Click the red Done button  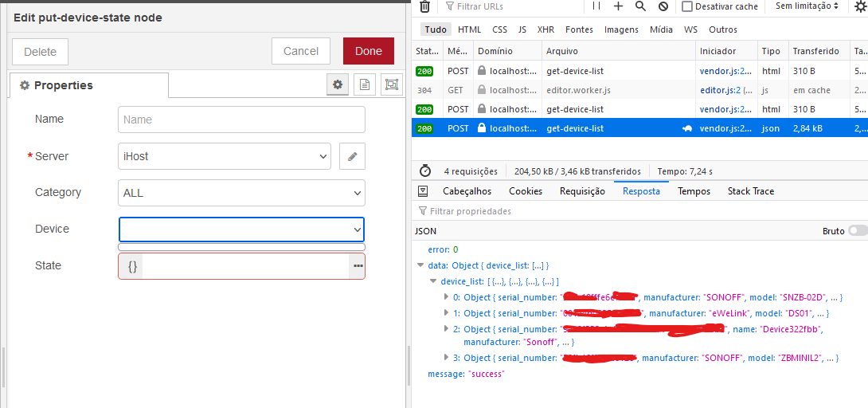point(369,52)
